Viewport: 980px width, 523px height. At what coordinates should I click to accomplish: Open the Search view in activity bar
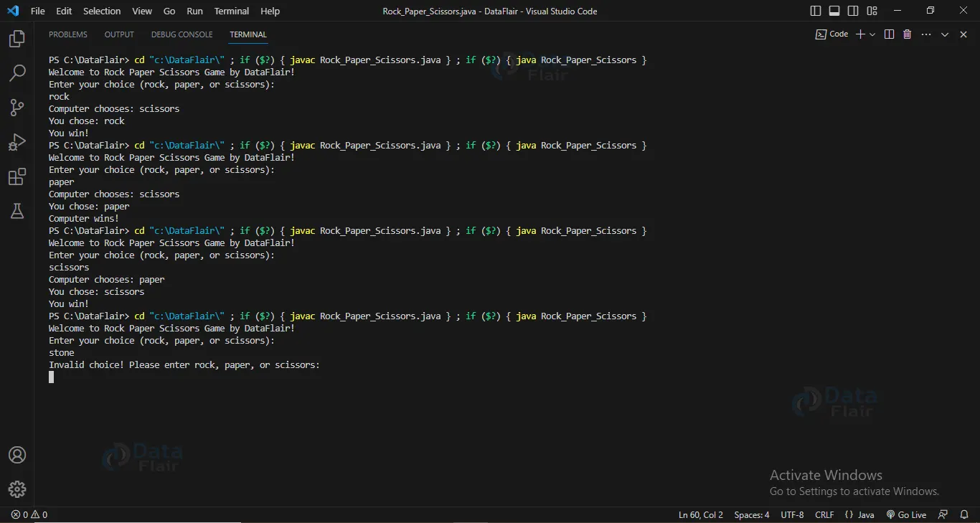[17, 73]
